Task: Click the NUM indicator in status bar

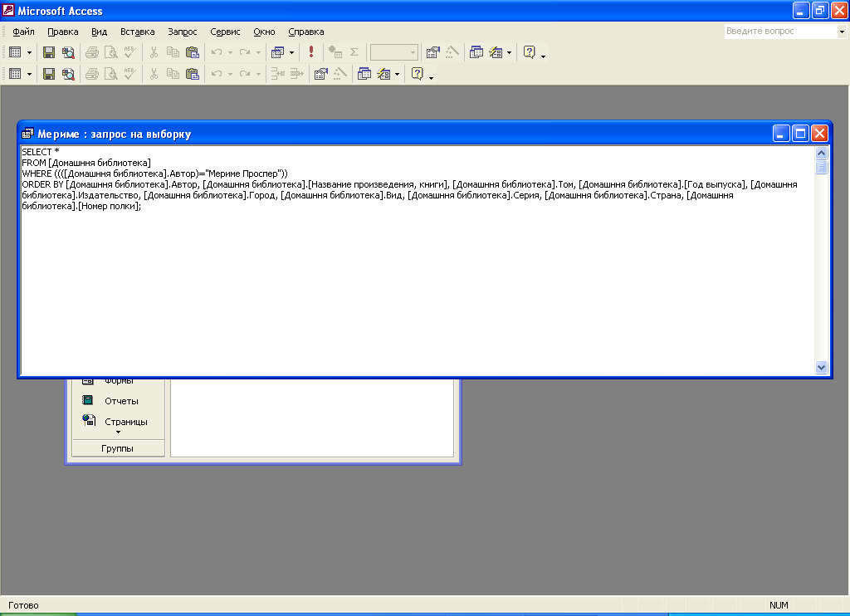Action: coord(779,605)
